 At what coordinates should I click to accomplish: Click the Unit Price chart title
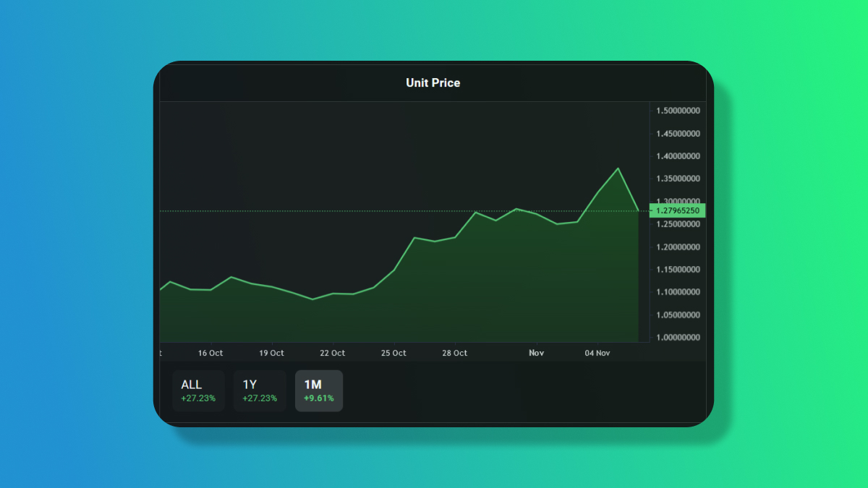pyautogui.click(x=433, y=82)
